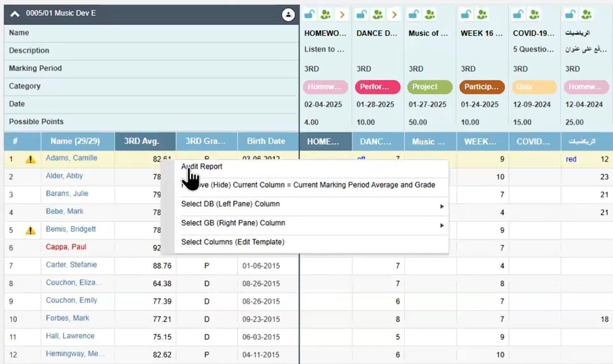Click the # column header
613x364 pixels.
click(22, 141)
